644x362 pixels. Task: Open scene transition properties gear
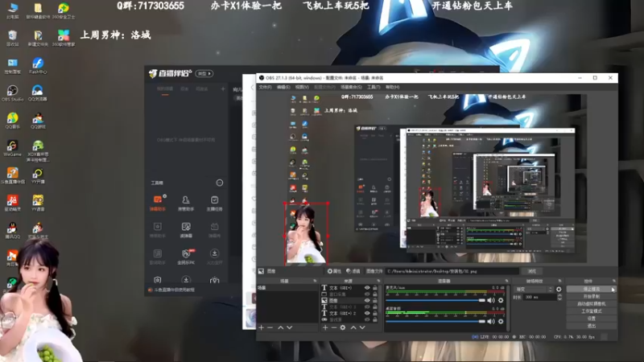[559, 290]
